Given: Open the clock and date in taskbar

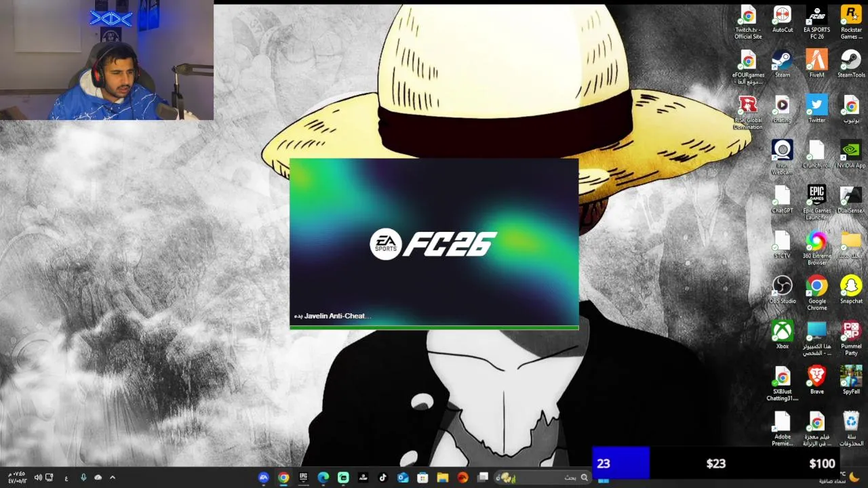Looking at the screenshot, I should point(18,477).
